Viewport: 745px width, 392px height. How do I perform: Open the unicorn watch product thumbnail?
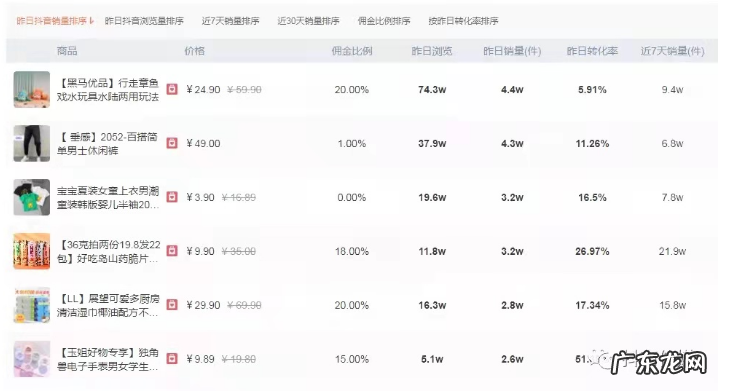point(31,359)
